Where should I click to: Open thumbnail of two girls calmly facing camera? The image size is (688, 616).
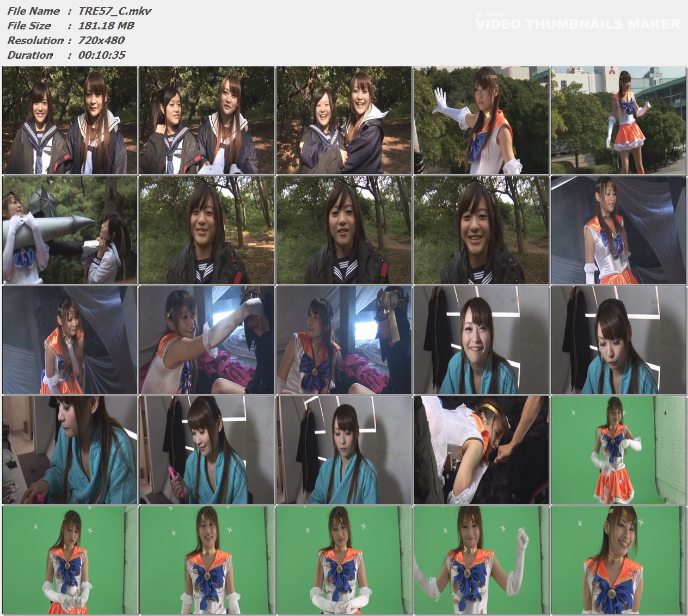[70, 120]
